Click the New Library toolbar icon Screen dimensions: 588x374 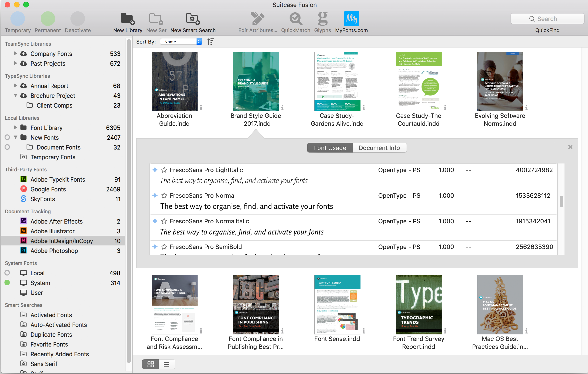(128, 19)
